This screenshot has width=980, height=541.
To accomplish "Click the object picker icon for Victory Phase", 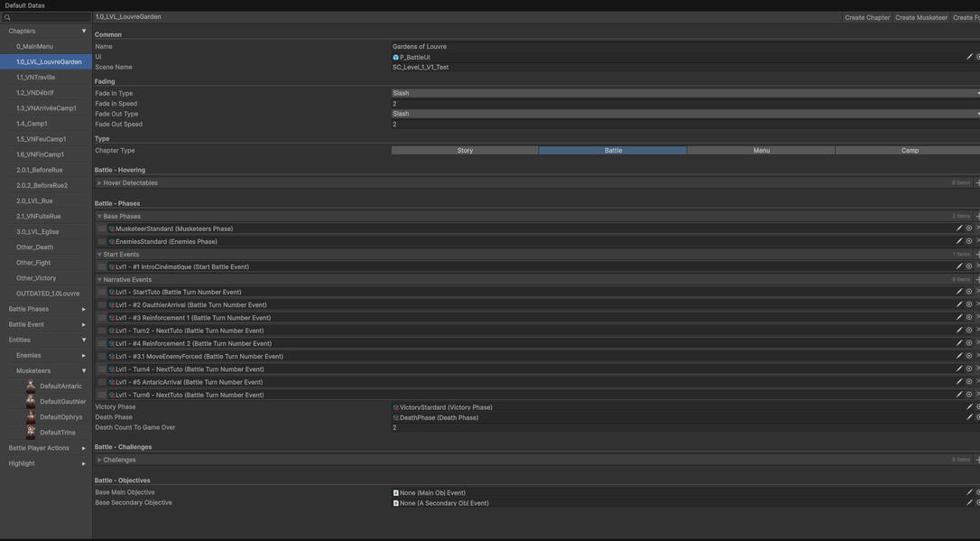I will [977, 407].
